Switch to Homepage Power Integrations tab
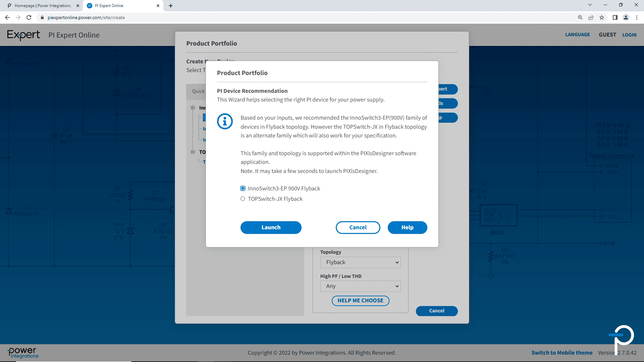The width and height of the screenshot is (644, 362). [43, 6]
